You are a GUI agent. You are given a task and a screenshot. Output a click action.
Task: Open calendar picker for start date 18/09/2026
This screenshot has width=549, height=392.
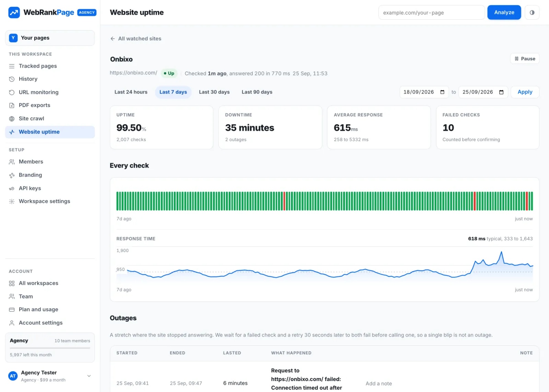[442, 92]
